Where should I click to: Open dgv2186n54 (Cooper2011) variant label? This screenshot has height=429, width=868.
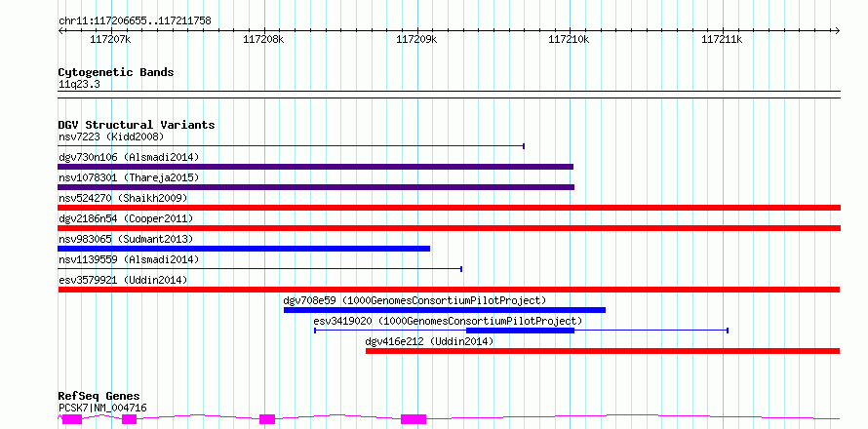point(126,218)
